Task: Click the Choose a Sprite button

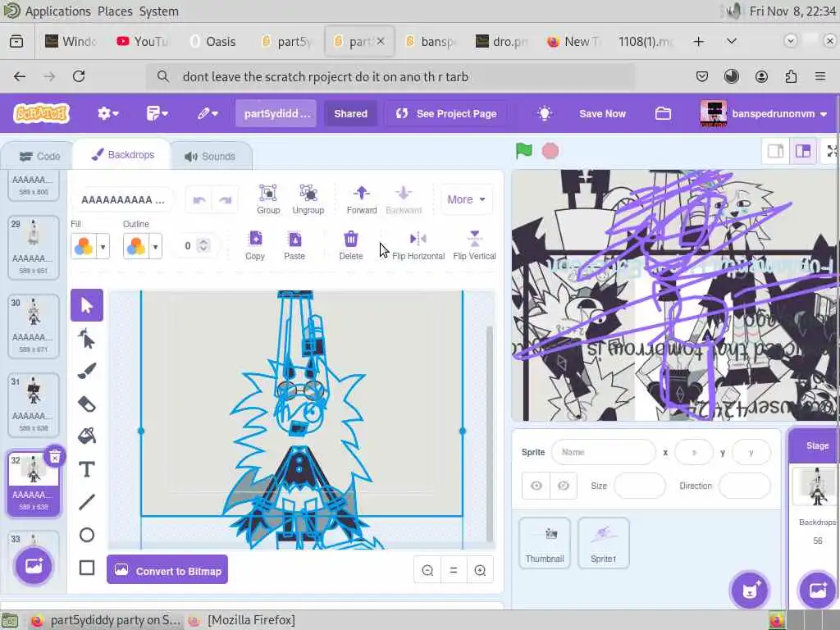Action: (x=750, y=591)
